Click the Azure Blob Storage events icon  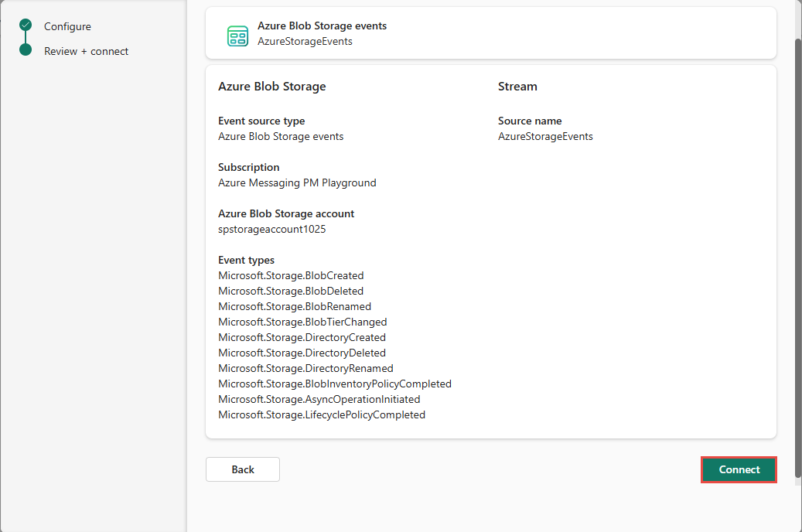[237, 36]
